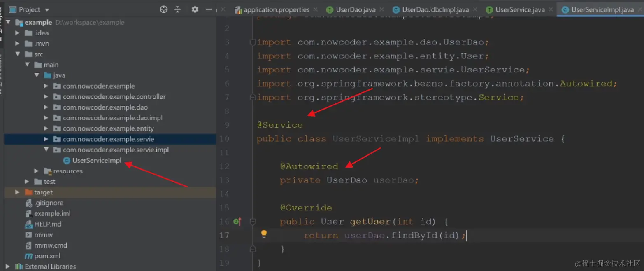The height and width of the screenshot is (271, 644).
Task: Click the locate current file crosshair icon
Action: tap(164, 9)
